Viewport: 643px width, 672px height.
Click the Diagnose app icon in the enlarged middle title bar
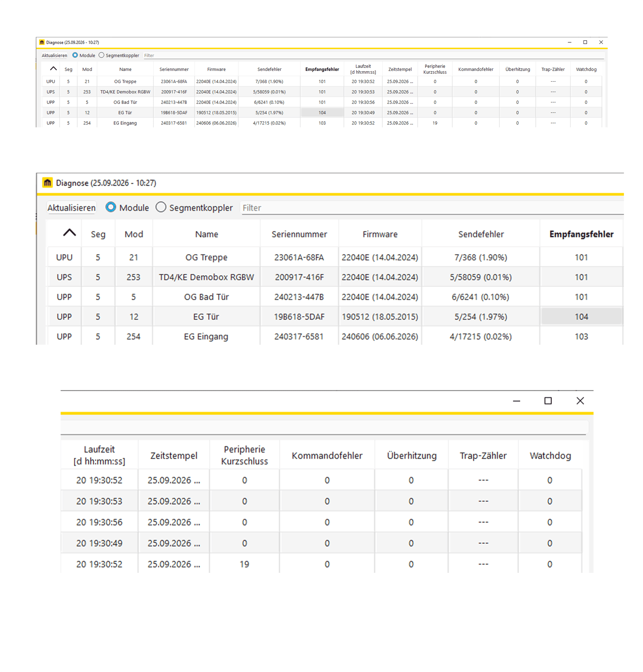click(47, 183)
